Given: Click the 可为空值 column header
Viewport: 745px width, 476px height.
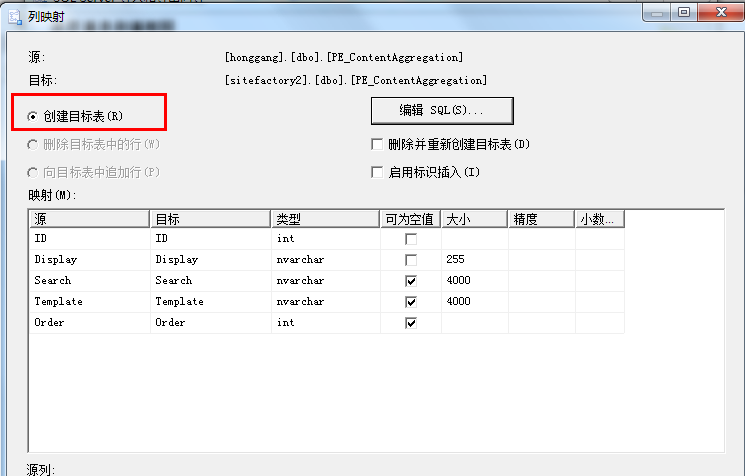Looking at the screenshot, I should [x=411, y=219].
